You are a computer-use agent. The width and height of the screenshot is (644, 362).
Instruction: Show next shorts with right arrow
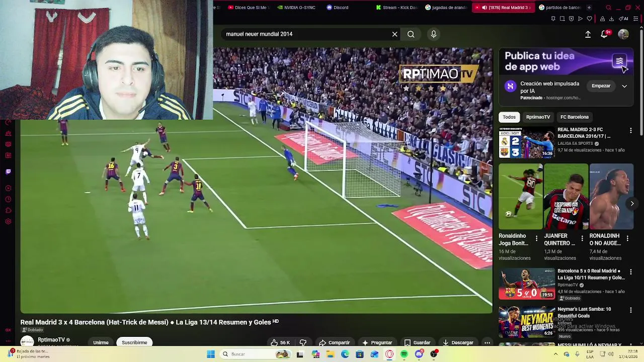coord(632,204)
